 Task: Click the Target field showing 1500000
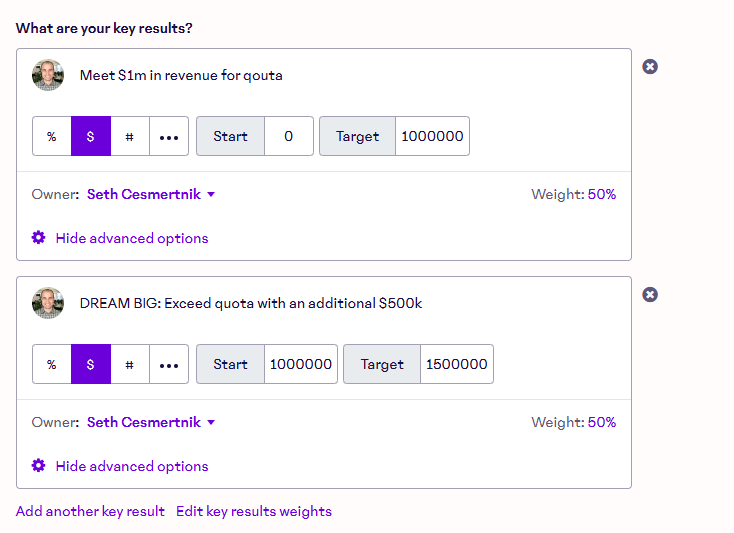(x=457, y=365)
